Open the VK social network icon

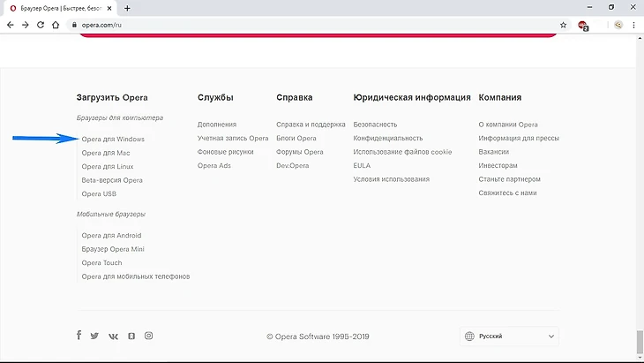113,337
